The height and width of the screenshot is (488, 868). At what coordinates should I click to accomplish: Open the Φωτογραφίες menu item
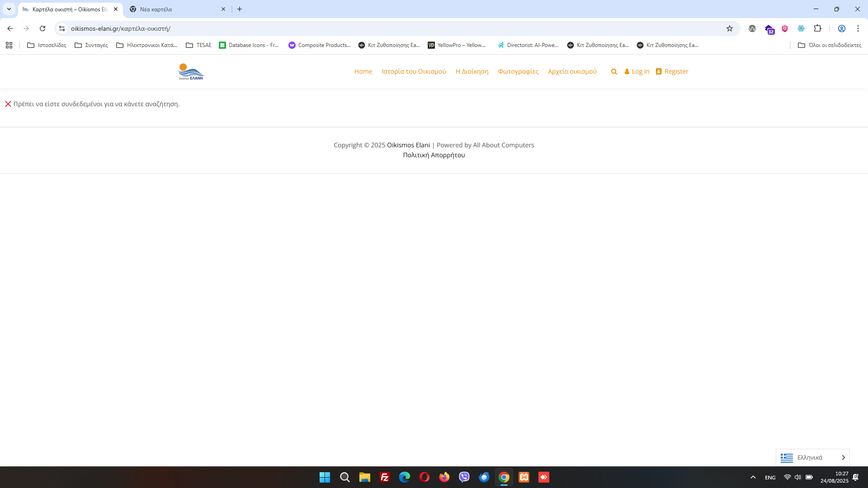[518, 71]
